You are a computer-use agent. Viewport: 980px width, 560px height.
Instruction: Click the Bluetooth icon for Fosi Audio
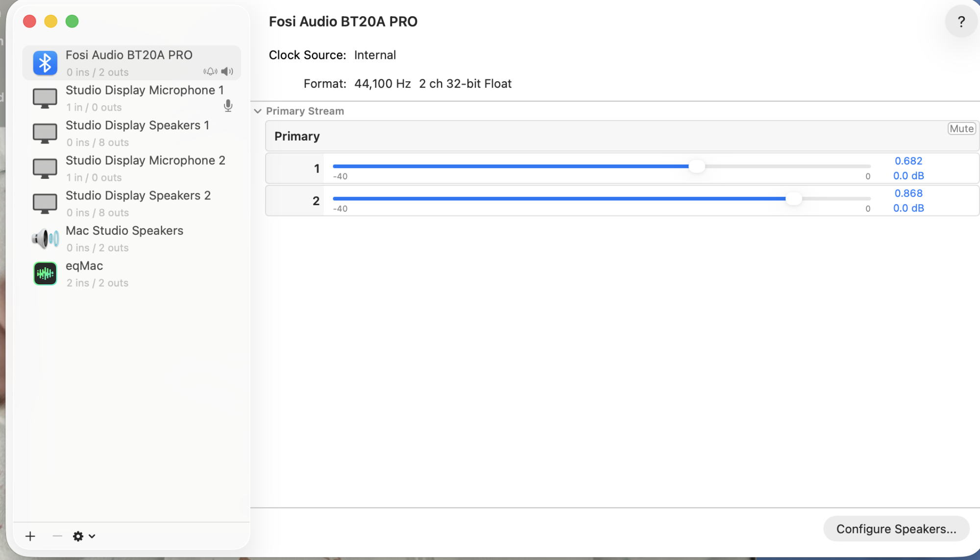tap(45, 63)
